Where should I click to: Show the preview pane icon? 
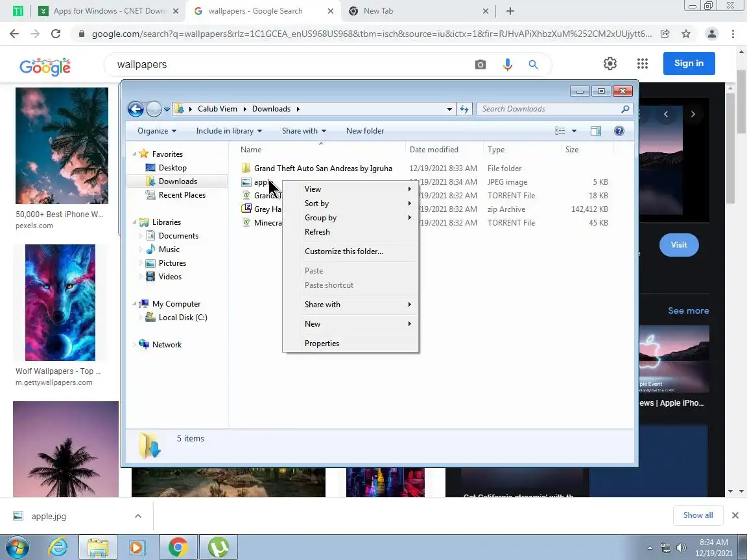point(595,131)
